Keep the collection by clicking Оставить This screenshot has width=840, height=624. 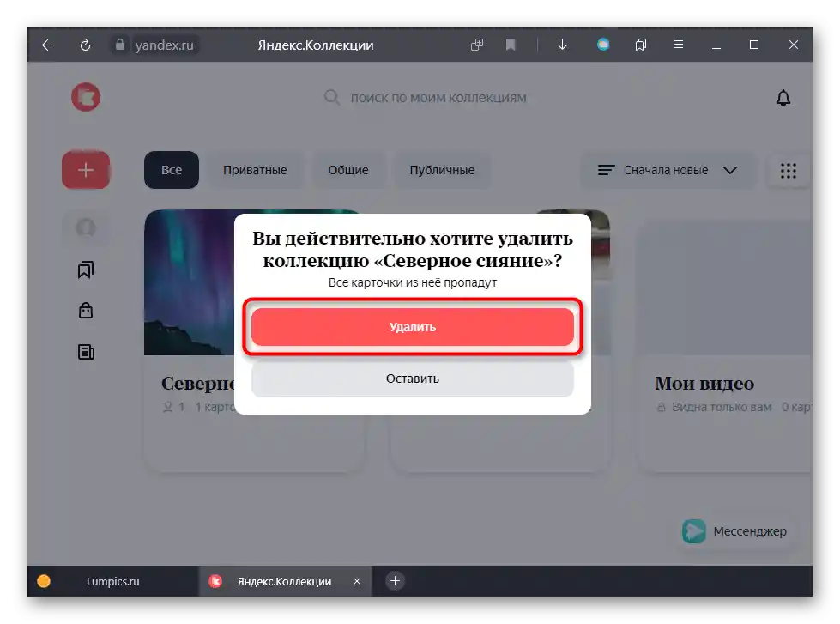pyautogui.click(x=412, y=379)
